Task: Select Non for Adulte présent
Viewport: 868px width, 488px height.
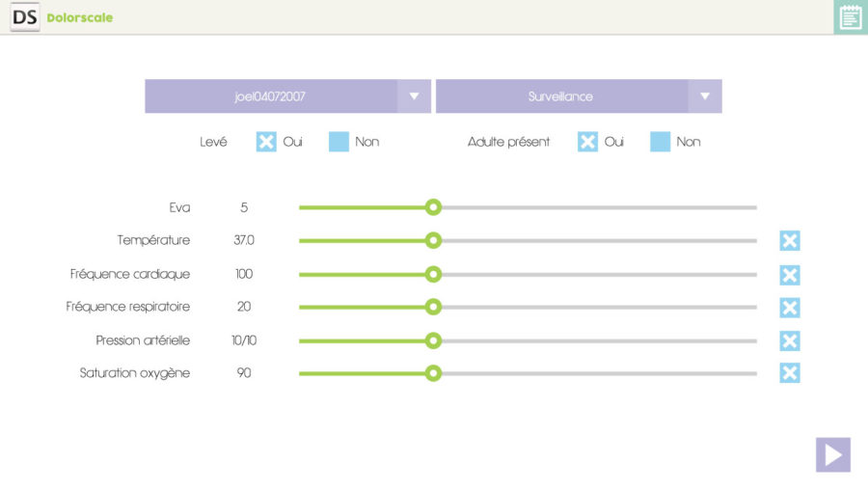Action: (660, 142)
